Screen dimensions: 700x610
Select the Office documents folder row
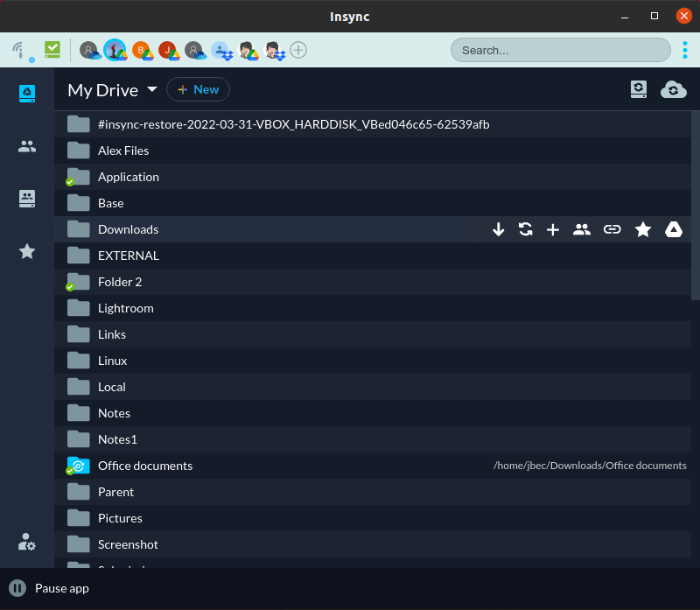(145, 466)
